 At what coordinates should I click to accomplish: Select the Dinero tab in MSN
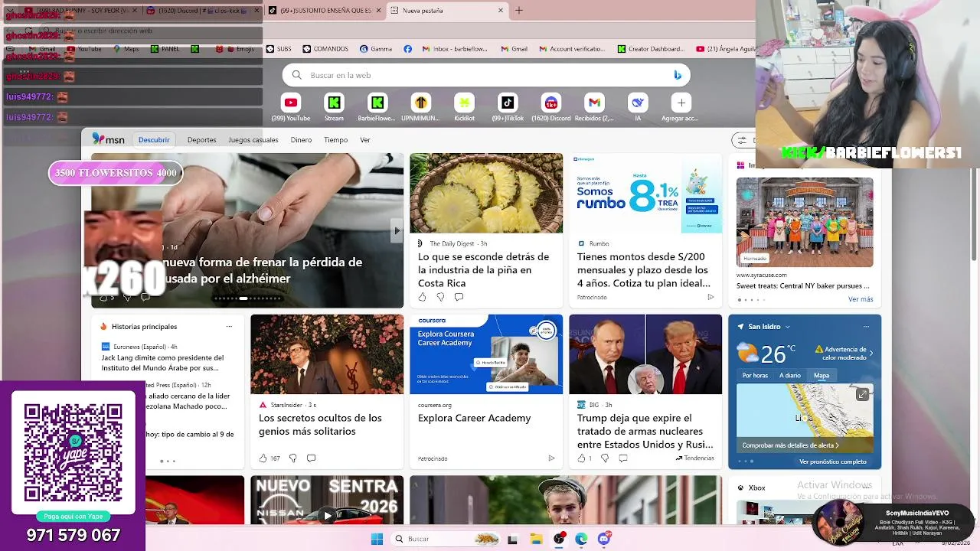[x=301, y=140]
